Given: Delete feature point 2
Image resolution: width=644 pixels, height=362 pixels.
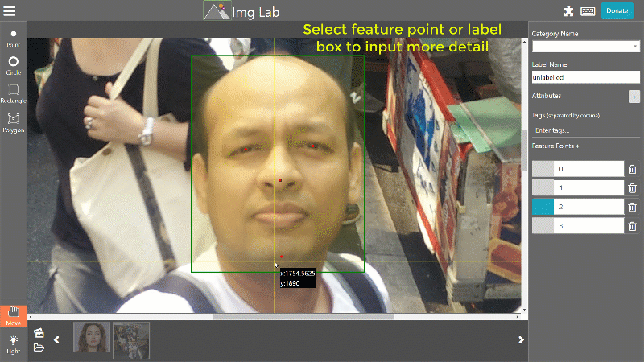Looking at the screenshot, I should pos(632,208).
